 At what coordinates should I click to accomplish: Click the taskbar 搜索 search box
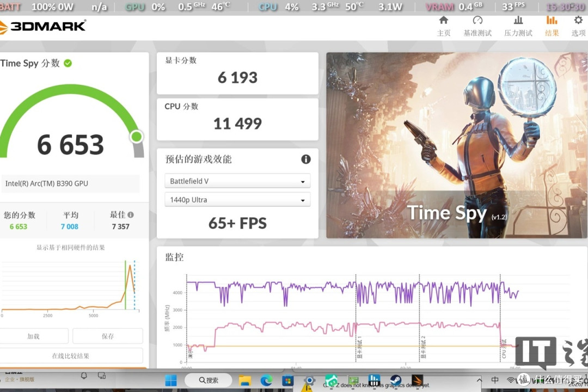point(209,381)
